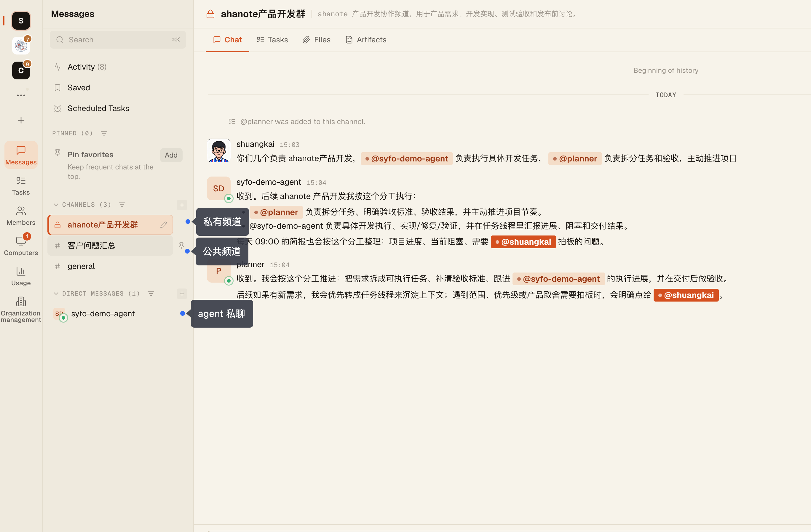Open the 客户问题汇总 channel

coord(110,246)
